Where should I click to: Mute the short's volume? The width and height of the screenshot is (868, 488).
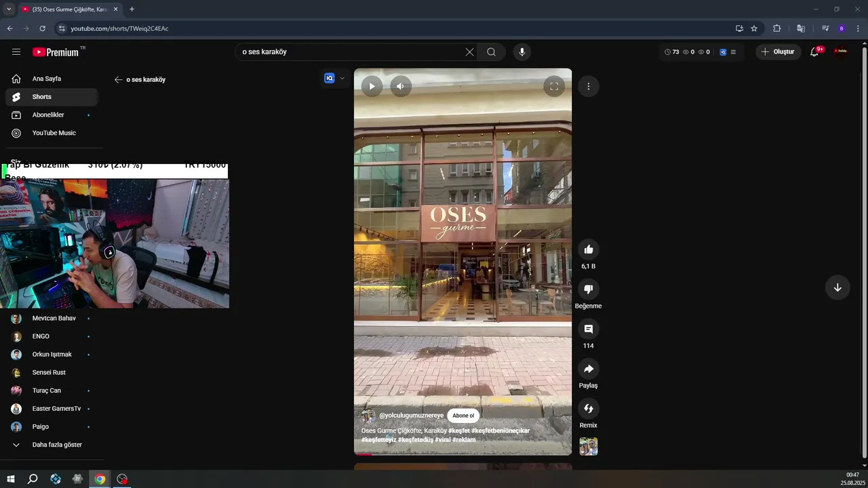tap(400, 86)
